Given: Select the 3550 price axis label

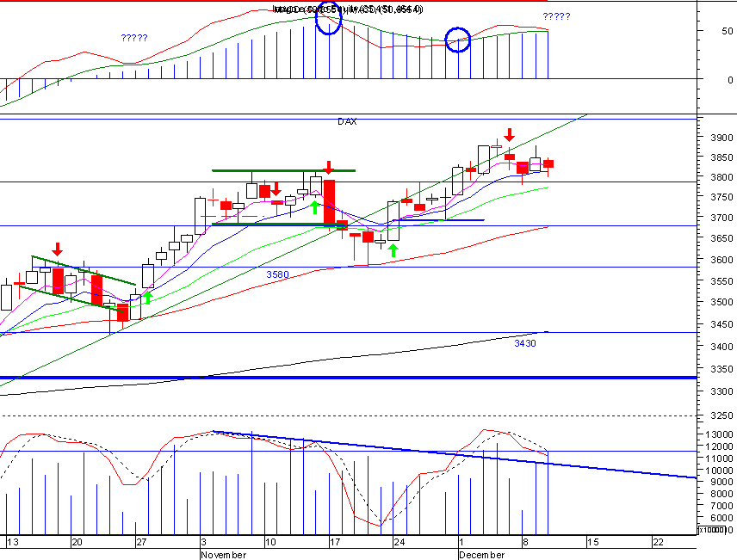Looking at the screenshot, I should click(722, 281).
